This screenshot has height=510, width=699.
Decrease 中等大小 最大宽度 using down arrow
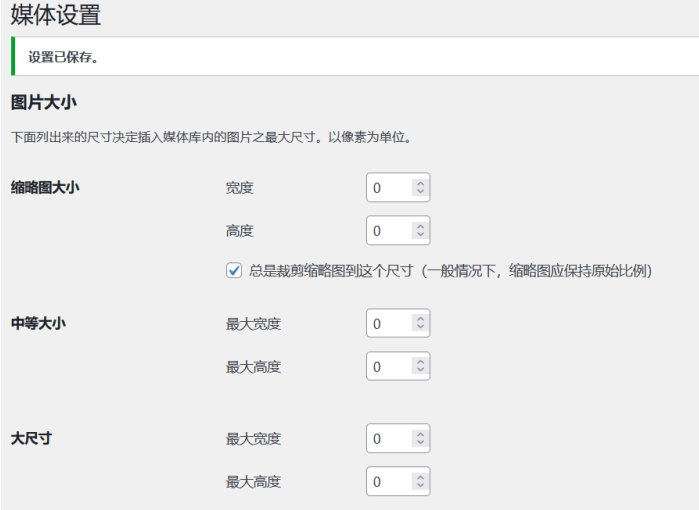pyautogui.click(x=420, y=329)
